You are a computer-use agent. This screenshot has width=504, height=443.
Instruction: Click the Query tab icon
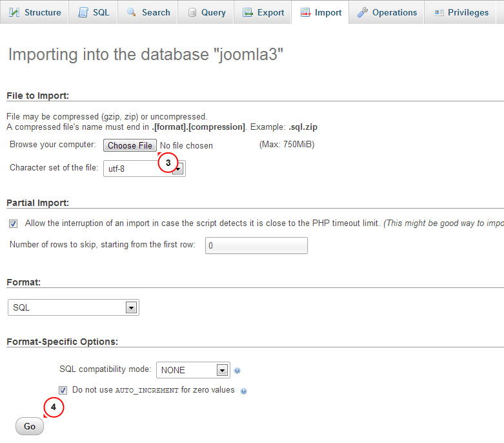(x=192, y=12)
